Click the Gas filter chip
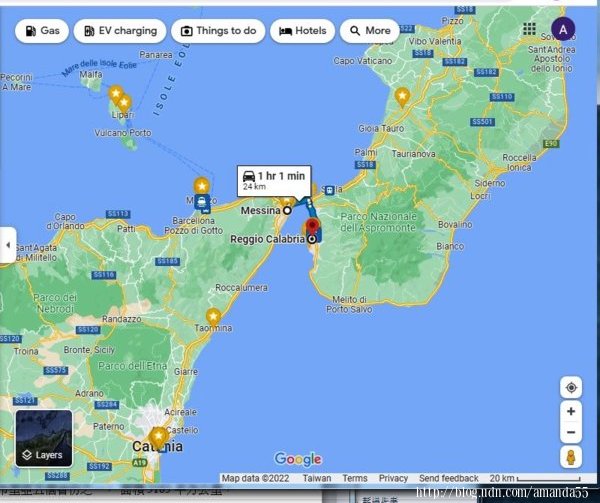 pos(40,31)
